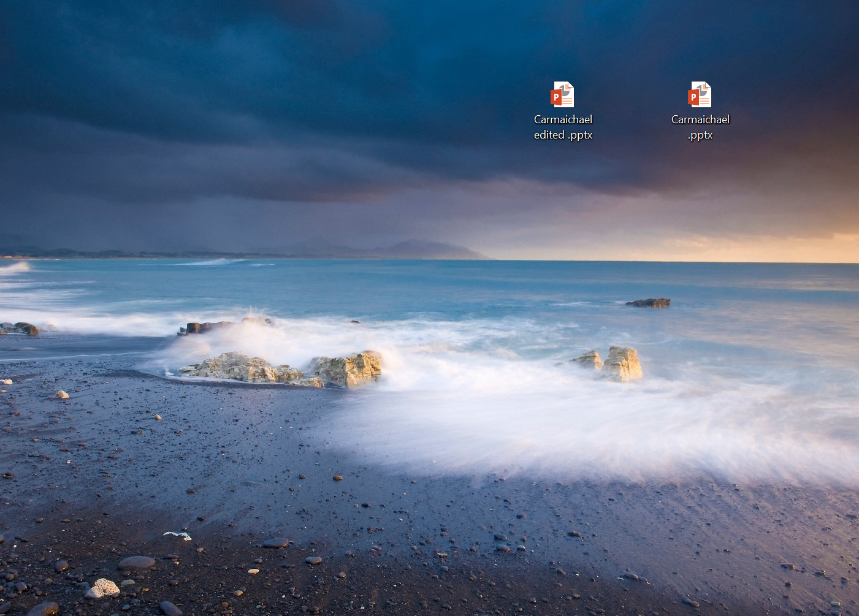Viewport: 859px width, 616px height.
Task: Click the 'Carmaichael edited .pptx' filename label
Action: coord(563,127)
